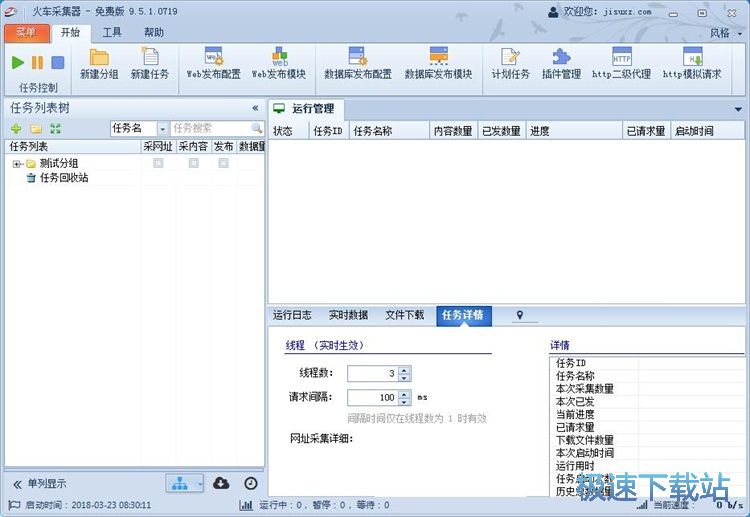Toggle 采网址 checkbox for 测试分组
This screenshot has width=750, height=517.
coord(158,163)
